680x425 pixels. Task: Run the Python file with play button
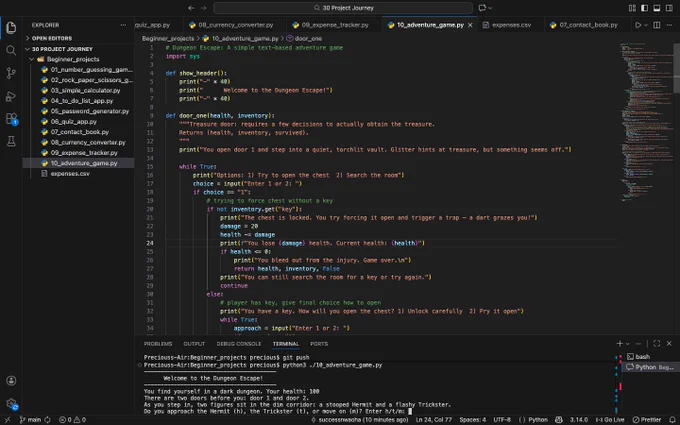638,25
